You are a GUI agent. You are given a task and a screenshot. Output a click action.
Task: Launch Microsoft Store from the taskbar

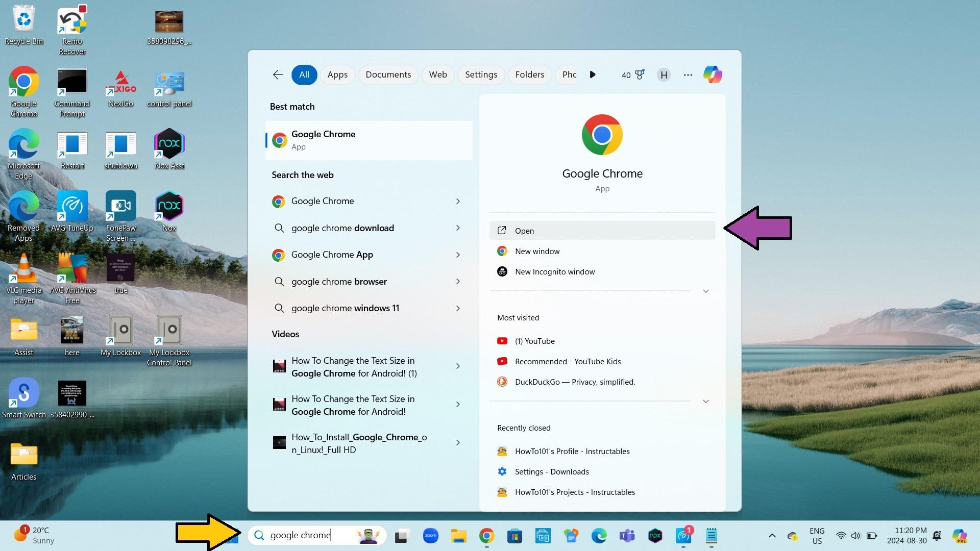(x=514, y=536)
